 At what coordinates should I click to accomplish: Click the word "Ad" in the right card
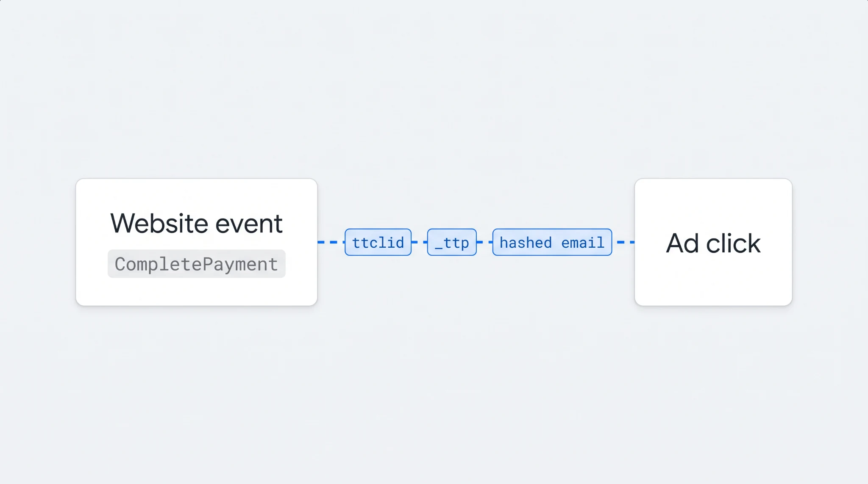point(682,243)
